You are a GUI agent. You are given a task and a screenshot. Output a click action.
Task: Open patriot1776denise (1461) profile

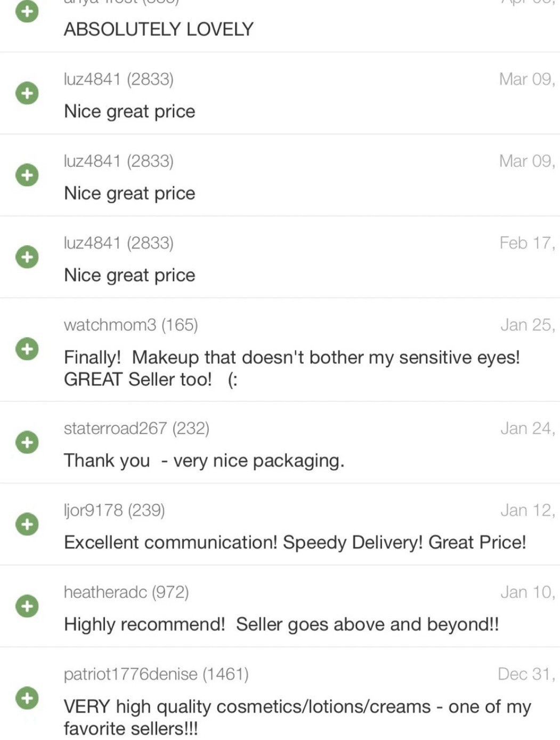156,674
